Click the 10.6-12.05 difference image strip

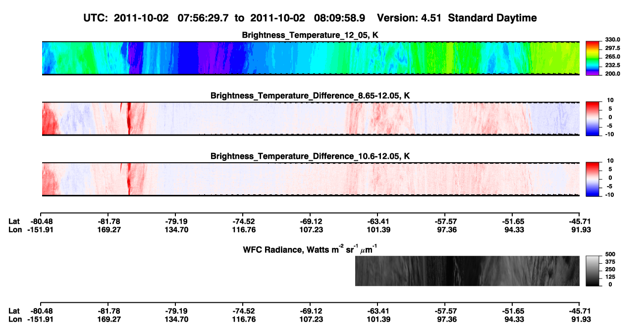pyautogui.click(x=311, y=179)
